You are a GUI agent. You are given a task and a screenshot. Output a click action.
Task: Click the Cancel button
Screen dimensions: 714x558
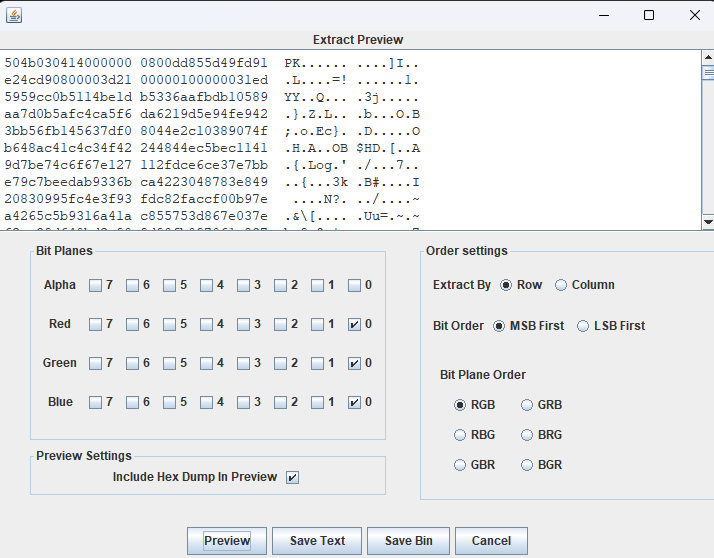coord(491,541)
